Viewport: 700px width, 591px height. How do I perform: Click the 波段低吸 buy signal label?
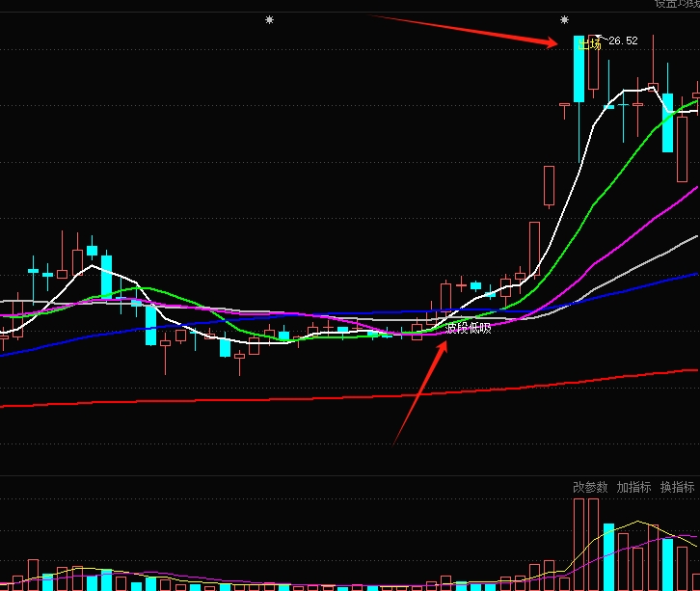click(469, 329)
